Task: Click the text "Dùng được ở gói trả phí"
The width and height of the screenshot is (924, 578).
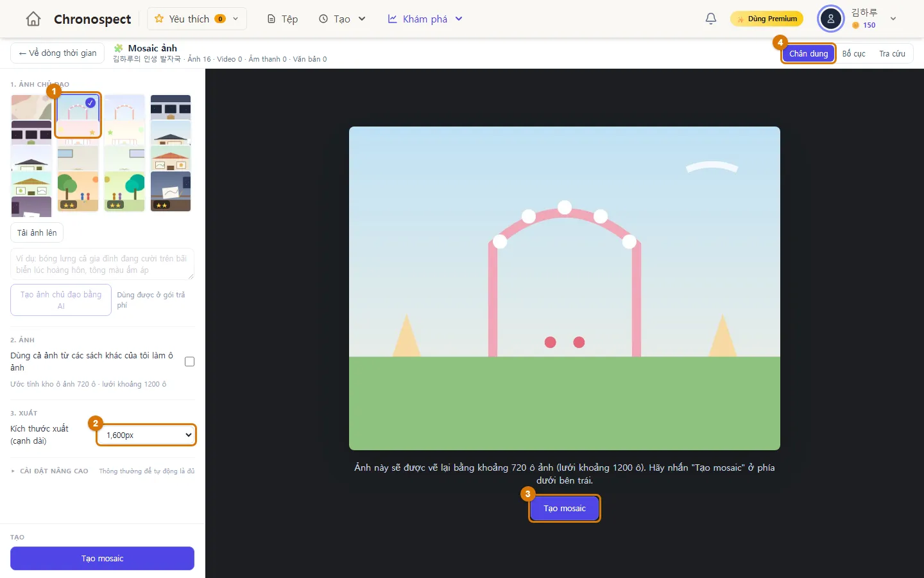Action: tap(151, 300)
